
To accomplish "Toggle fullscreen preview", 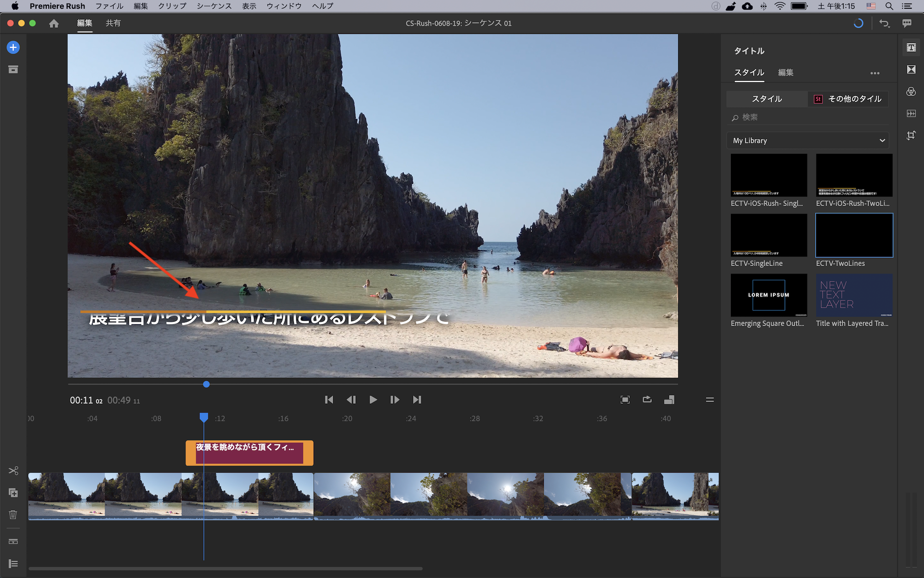I will (625, 400).
